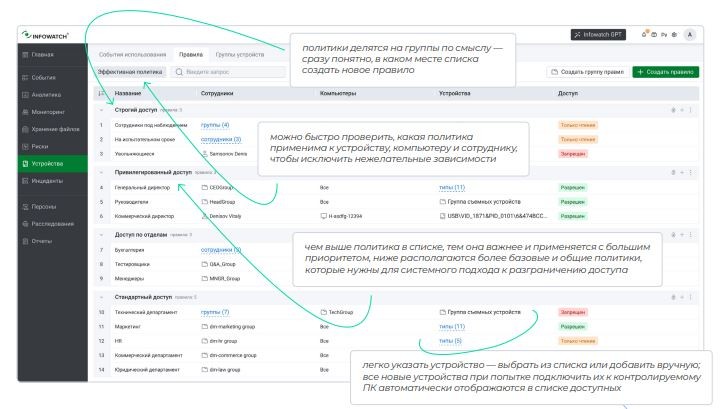Viewport: 728px width, 409px height.
Task: Add a rule to Стандартный доступ group
Action: (x=682, y=297)
